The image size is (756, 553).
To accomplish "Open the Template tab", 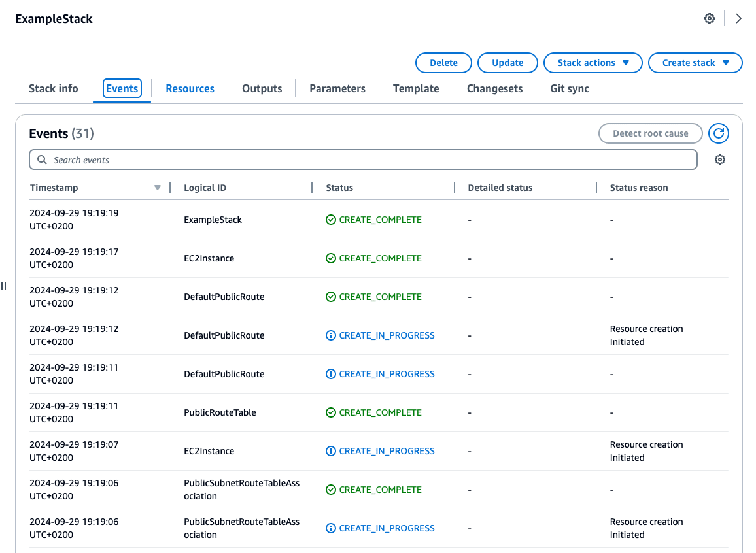I will tap(415, 88).
